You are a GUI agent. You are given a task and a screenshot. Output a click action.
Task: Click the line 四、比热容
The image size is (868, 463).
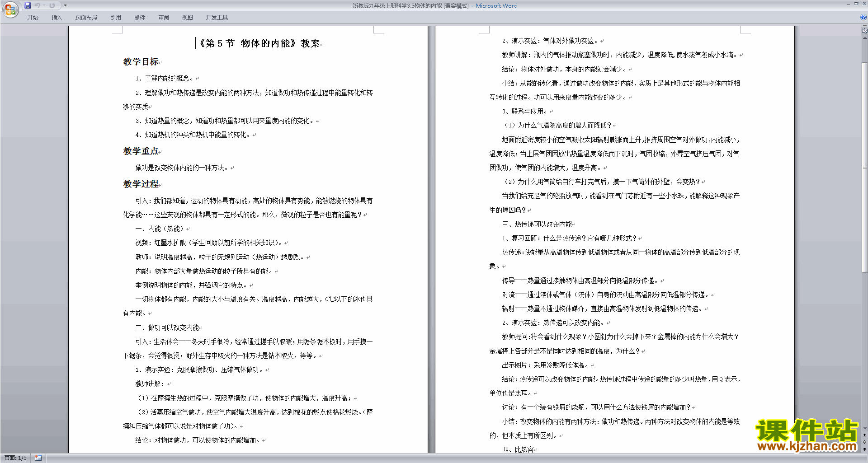[518, 450]
